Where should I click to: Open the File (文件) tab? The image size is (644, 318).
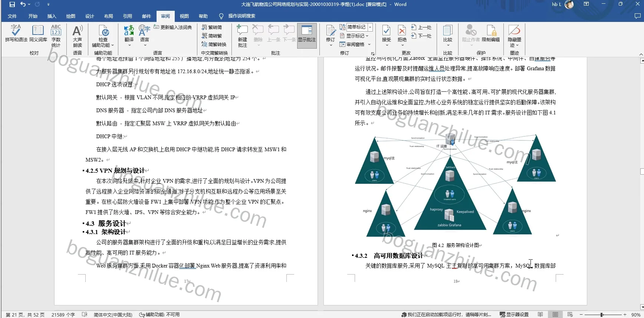pyautogui.click(x=12, y=16)
